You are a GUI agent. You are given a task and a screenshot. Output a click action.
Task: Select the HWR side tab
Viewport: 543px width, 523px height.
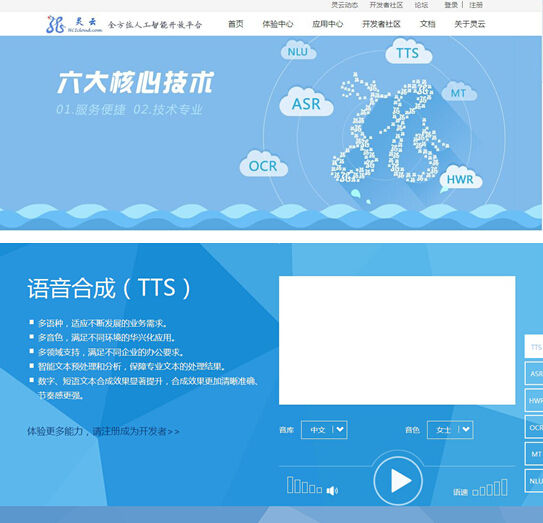pos(534,400)
